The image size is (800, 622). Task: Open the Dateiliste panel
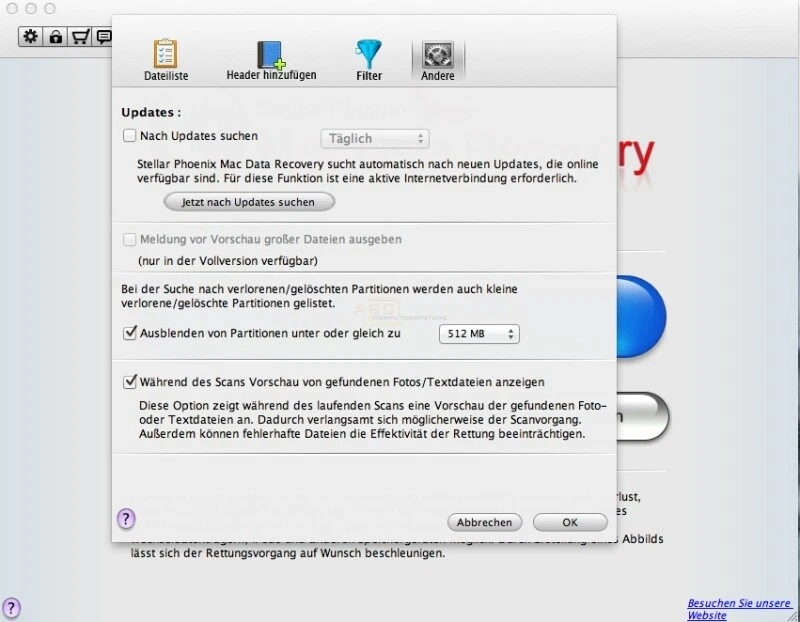pyautogui.click(x=163, y=57)
